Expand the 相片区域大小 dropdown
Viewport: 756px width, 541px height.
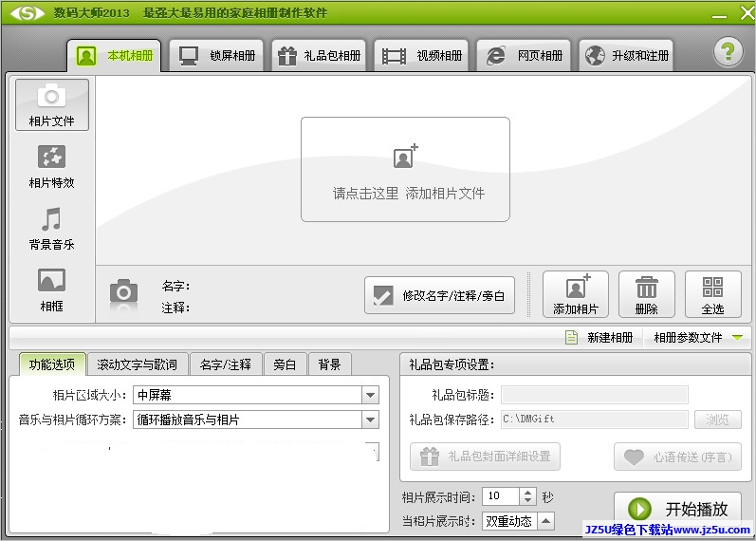[370, 395]
